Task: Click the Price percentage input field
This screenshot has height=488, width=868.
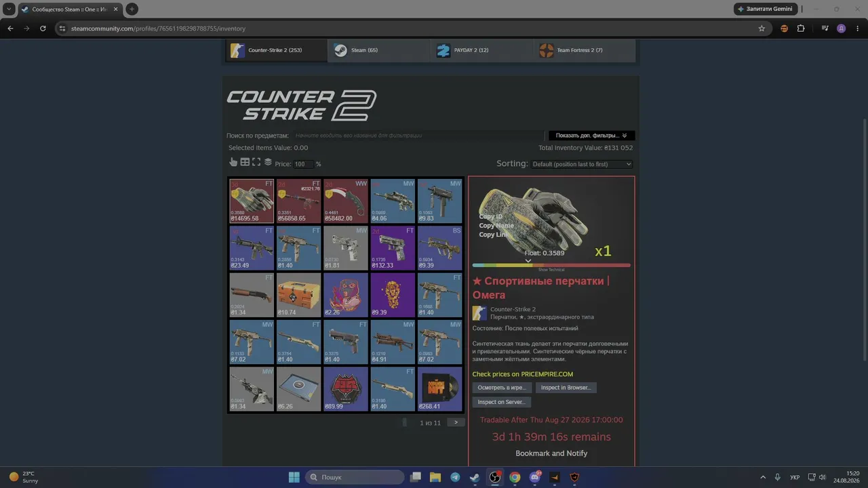Action: [x=303, y=164]
